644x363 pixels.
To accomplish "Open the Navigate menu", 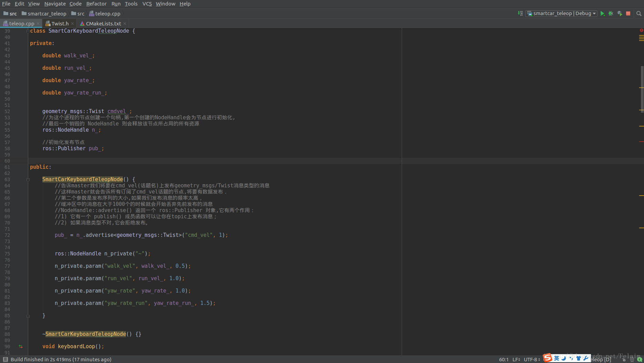I will (x=55, y=4).
